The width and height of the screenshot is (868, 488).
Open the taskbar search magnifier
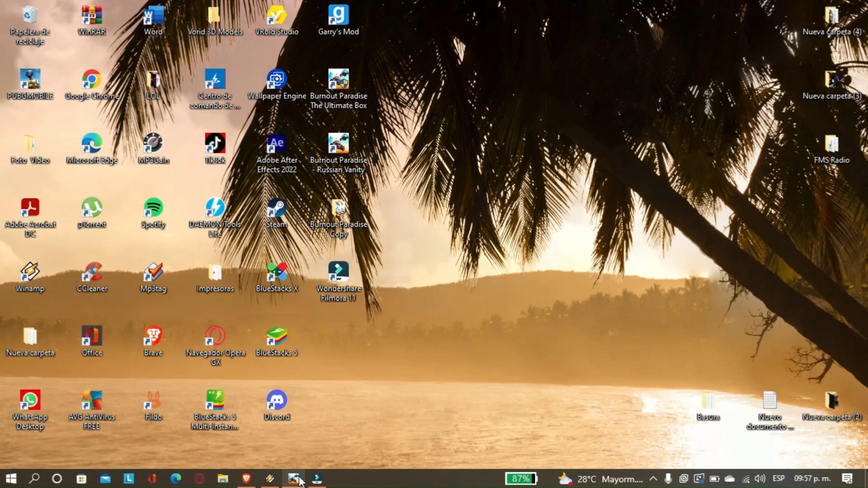pos(34,479)
